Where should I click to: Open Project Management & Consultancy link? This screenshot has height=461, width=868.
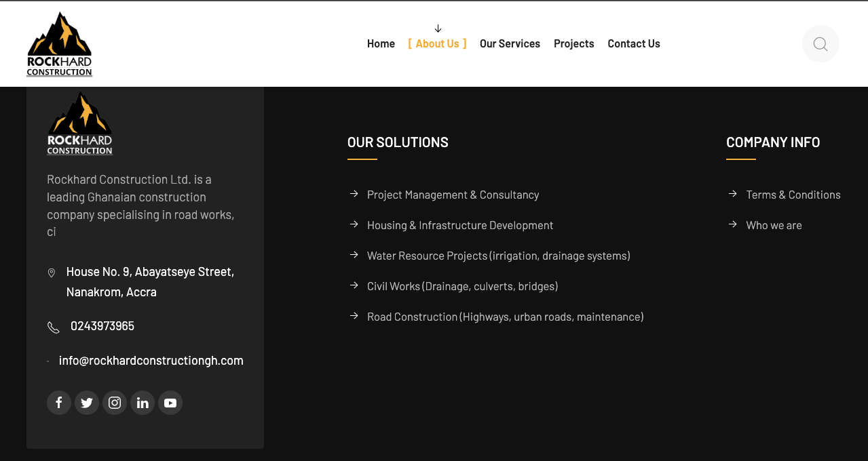coord(453,195)
